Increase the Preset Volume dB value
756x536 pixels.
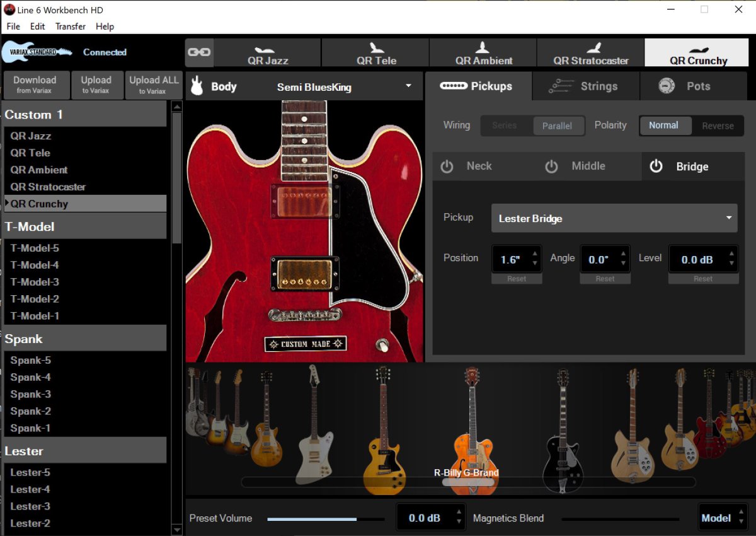[459, 513]
